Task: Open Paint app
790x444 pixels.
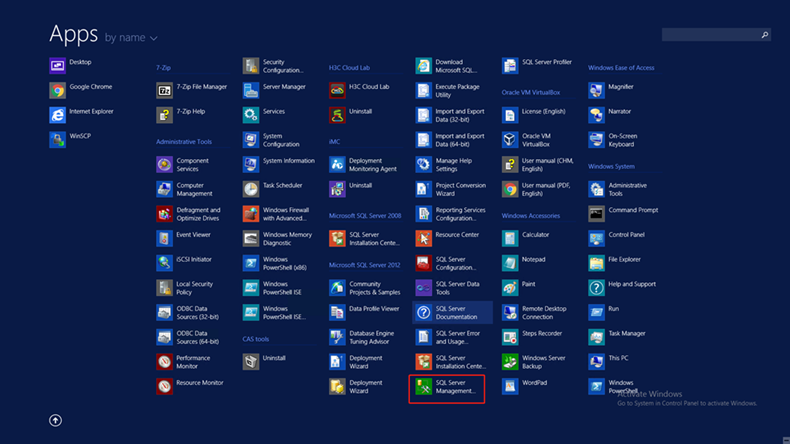Action: click(519, 288)
